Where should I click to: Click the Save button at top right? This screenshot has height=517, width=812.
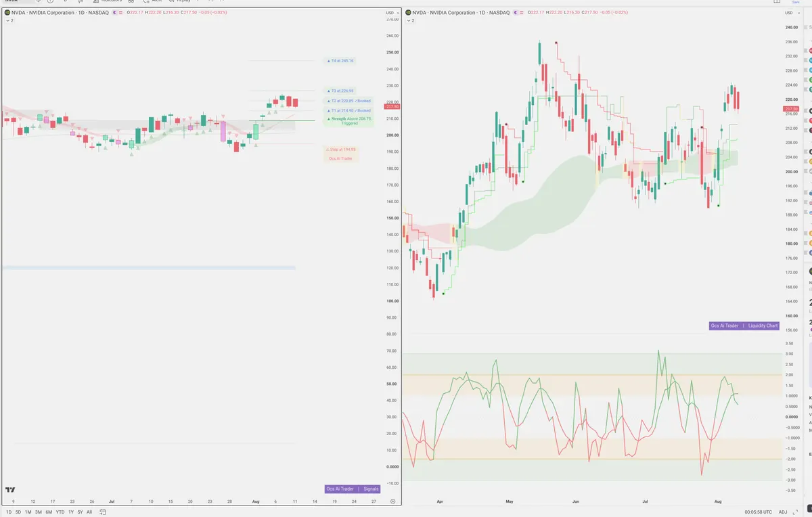point(795,2)
